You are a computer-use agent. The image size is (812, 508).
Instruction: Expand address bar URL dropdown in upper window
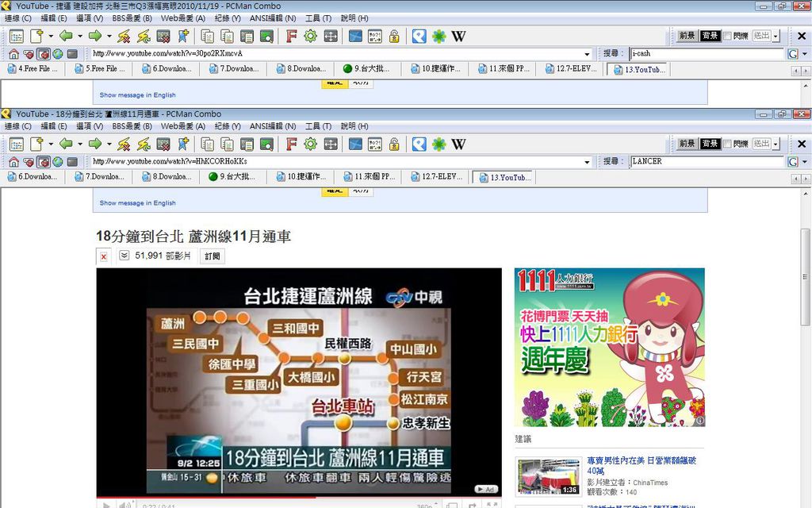(x=587, y=54)
